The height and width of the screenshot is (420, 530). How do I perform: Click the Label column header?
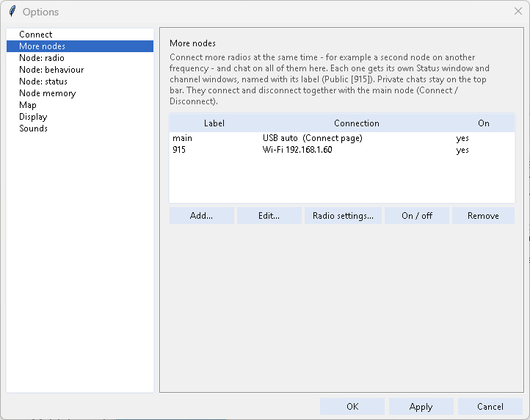(214, 123)
